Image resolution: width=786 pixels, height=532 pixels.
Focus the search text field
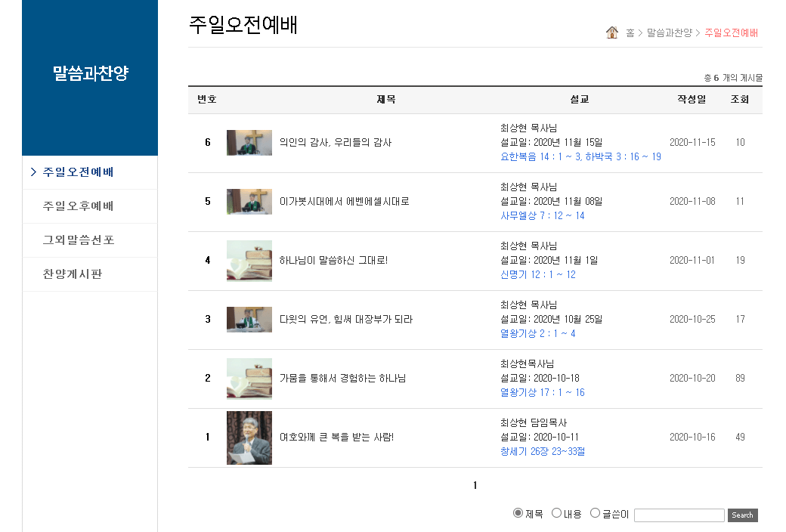point(679,515)
